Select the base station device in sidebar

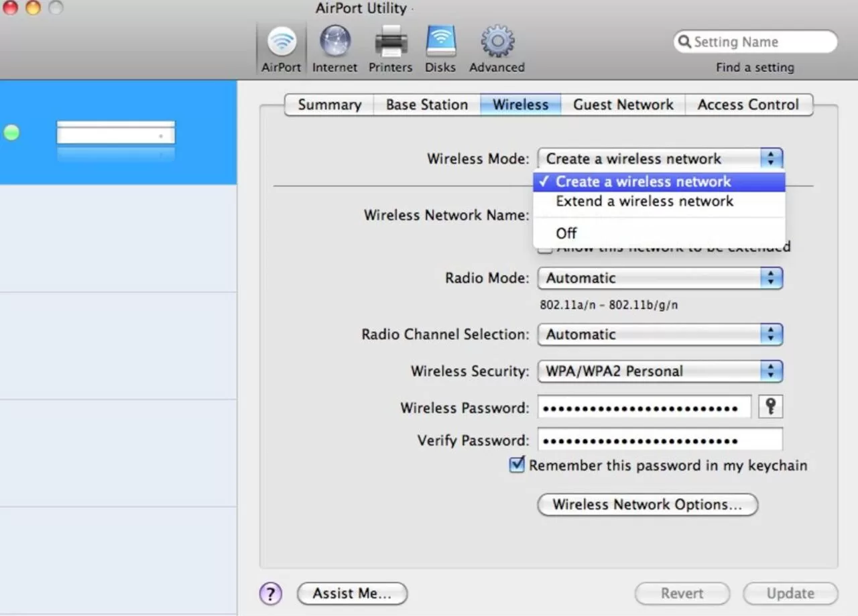point(118,133)
